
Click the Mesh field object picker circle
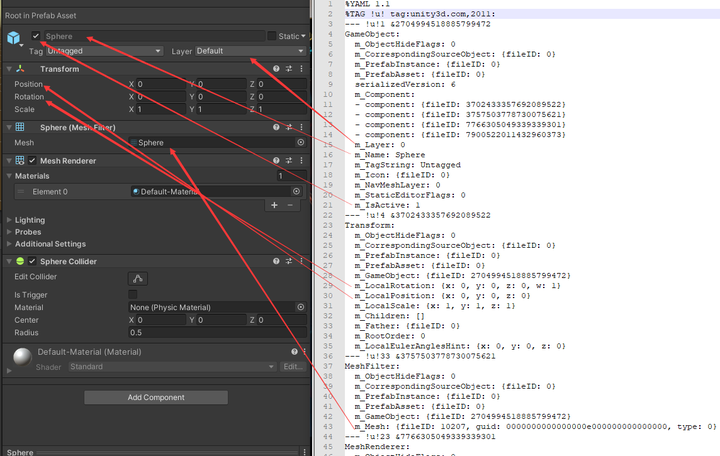[x=301, y=143]
